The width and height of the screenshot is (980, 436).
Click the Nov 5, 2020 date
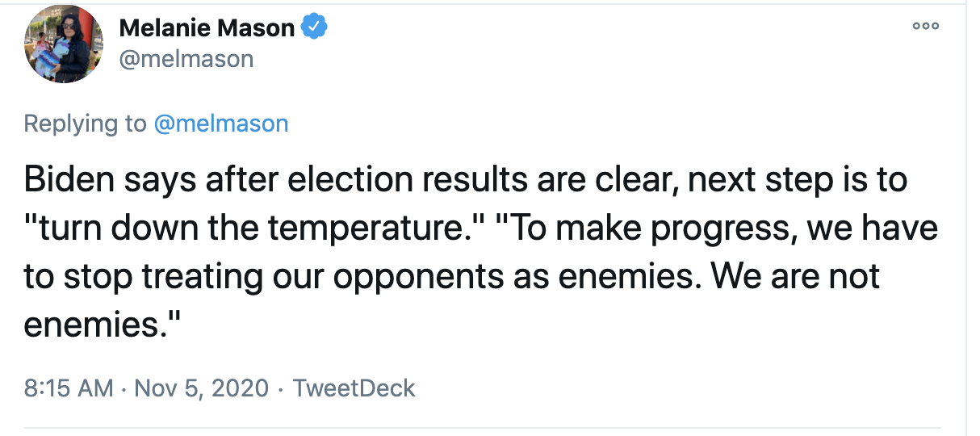coord(201,388)
